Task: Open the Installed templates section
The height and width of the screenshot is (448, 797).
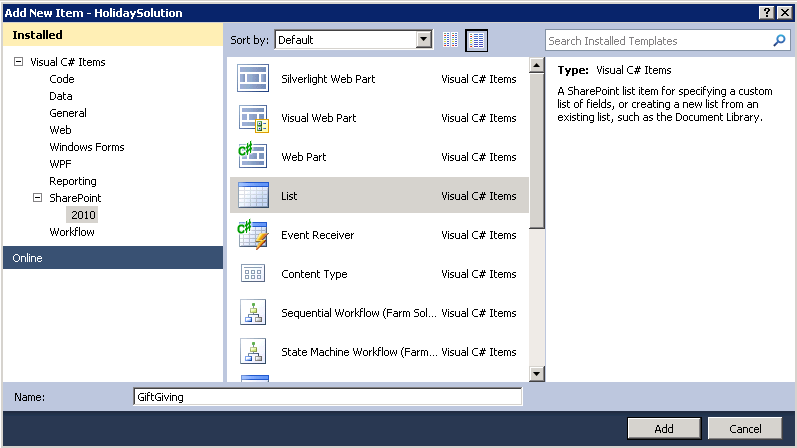Action: pyautogui.click(x=113, y=35)
